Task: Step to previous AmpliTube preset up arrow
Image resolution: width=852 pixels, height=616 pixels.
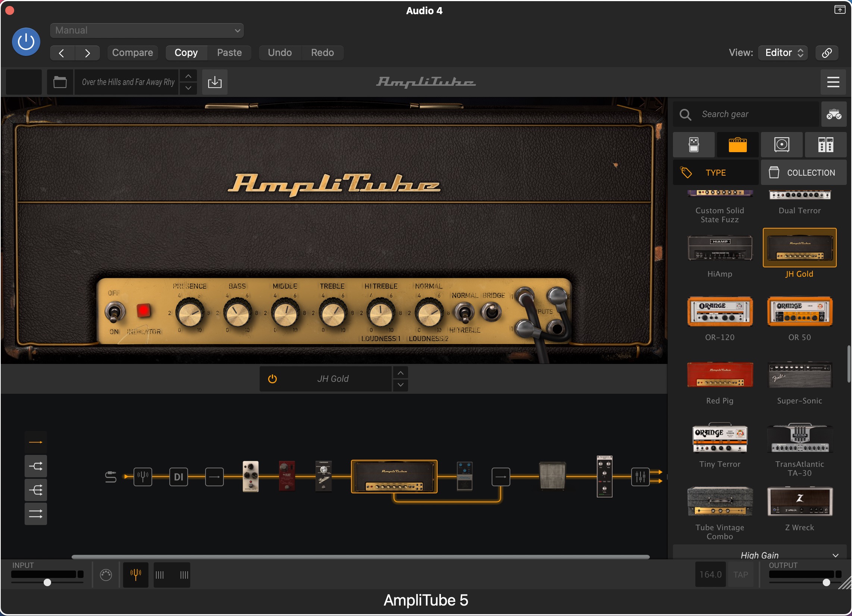Action: (189, 76)
